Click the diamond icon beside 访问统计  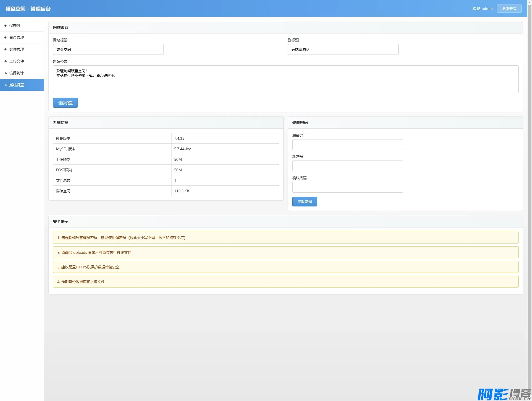point(6,73)
